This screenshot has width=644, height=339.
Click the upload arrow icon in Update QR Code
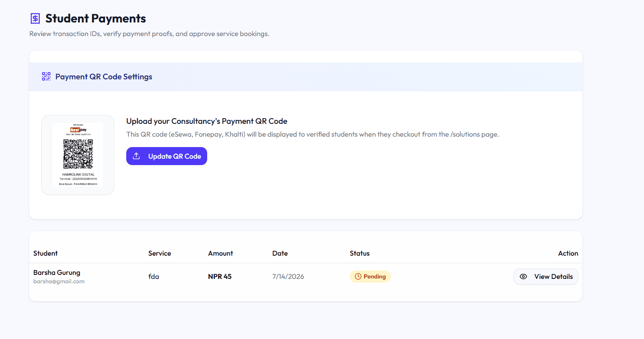[136, 156]
